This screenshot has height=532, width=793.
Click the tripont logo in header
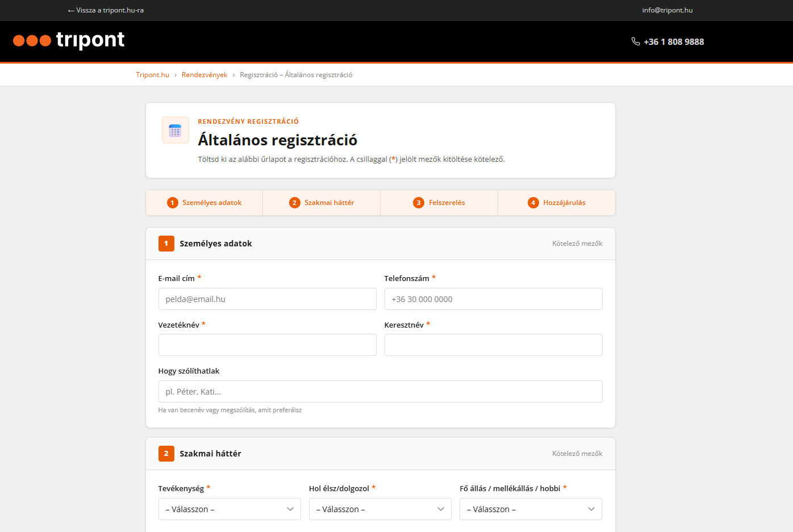[x=69, y=40]
